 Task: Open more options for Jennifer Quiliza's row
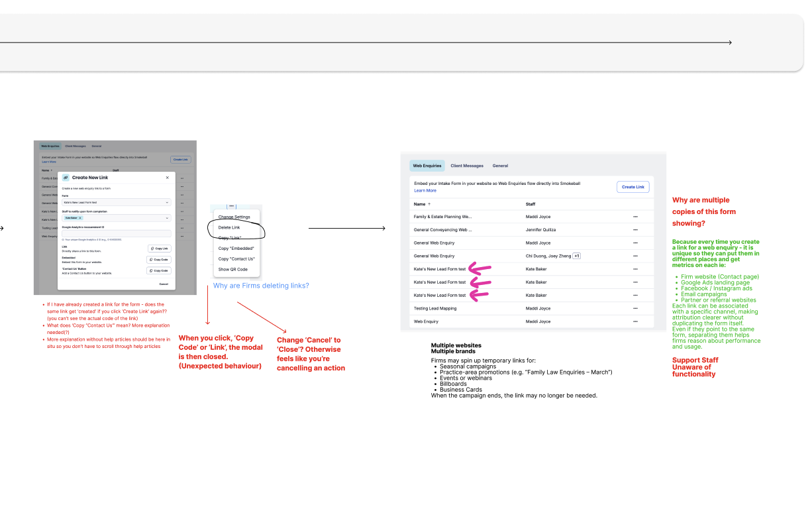pyautogui.click(x=635, y=230)
